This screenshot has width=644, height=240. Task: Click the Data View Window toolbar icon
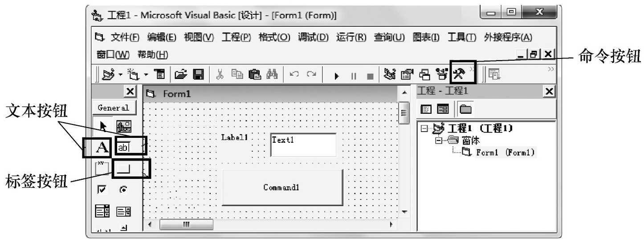(x=495, y=75)
